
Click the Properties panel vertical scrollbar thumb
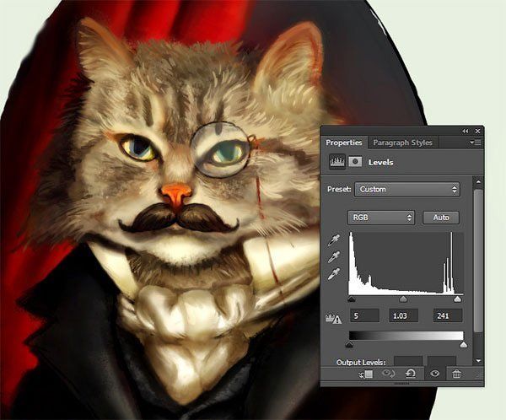point(478,260)
